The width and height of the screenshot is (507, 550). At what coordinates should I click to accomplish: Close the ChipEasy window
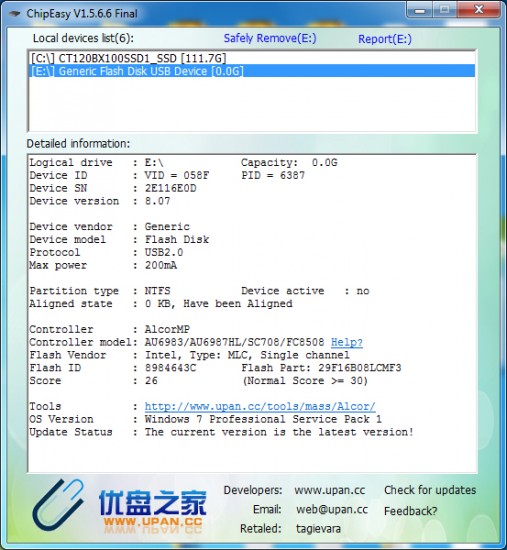[x=479, y=10]
